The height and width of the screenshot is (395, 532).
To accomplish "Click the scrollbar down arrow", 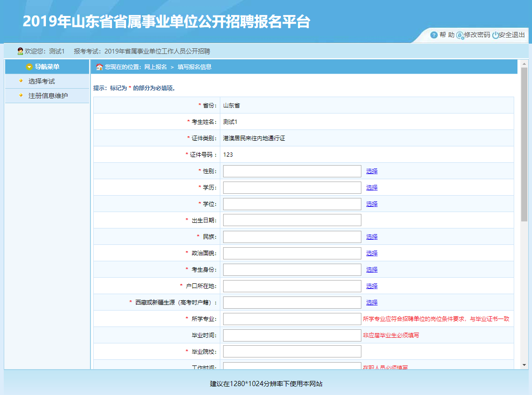I will (524, 365).
